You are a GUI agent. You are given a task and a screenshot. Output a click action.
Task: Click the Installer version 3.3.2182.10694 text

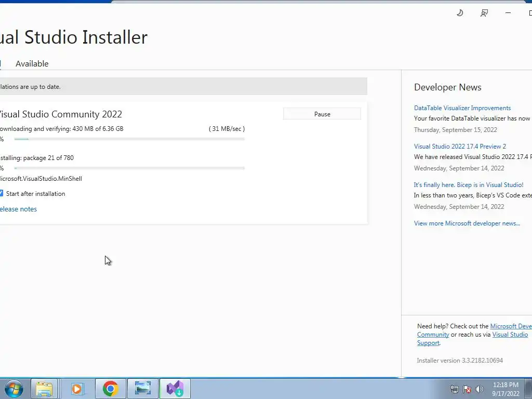pos(460,361)
